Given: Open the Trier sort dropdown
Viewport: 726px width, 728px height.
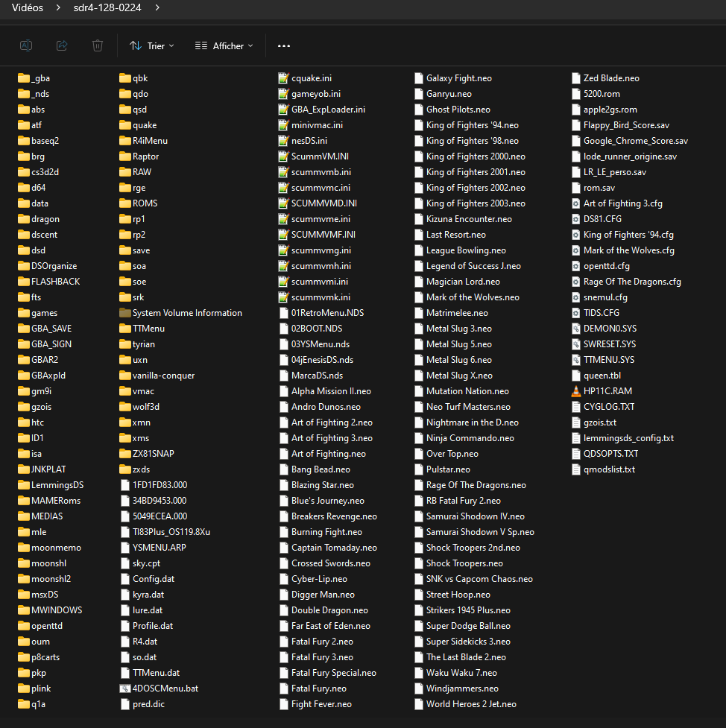Looking at the screenshot, I should click(x=152, y=46).
